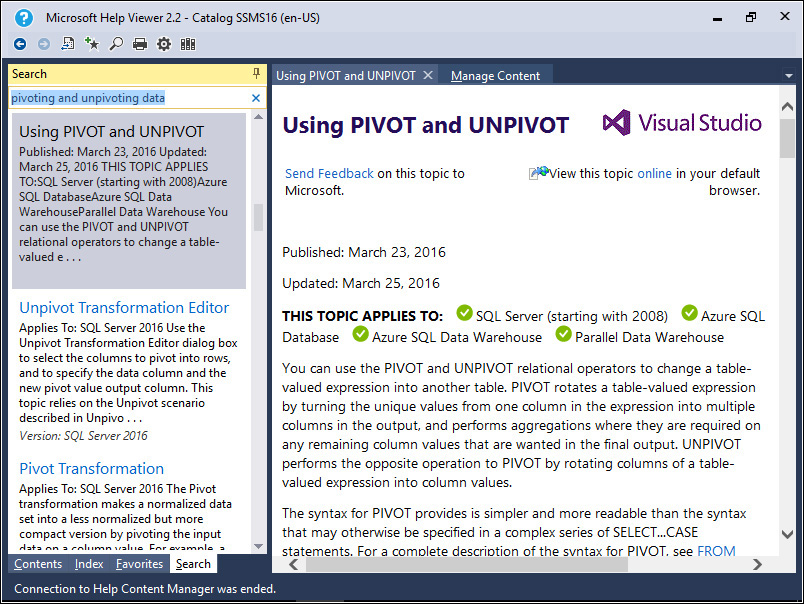
Task: Click in the search query input field
Action: pyautogui.click(x=128, y=98)
